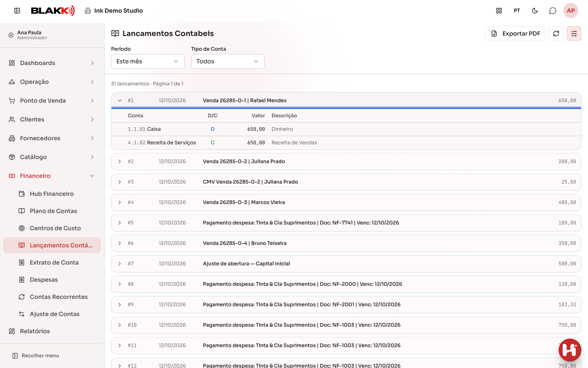Open the apps grid icon in top bar
The image size is (588, 368).
(x=499, y=11)
